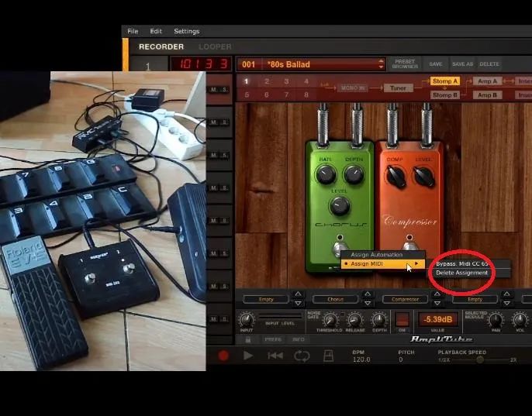Click up arrow beside first Empty slot

coord(298,294)
